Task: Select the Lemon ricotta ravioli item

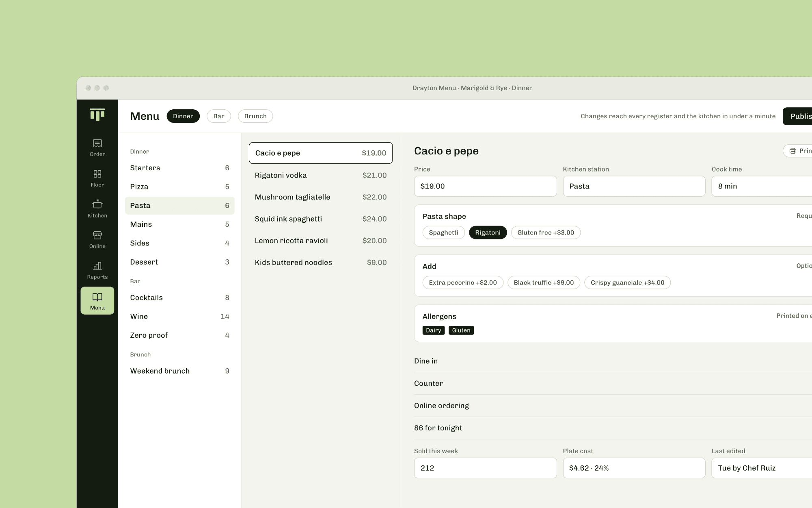Action: pyautogui.click(x=321, y=241)
